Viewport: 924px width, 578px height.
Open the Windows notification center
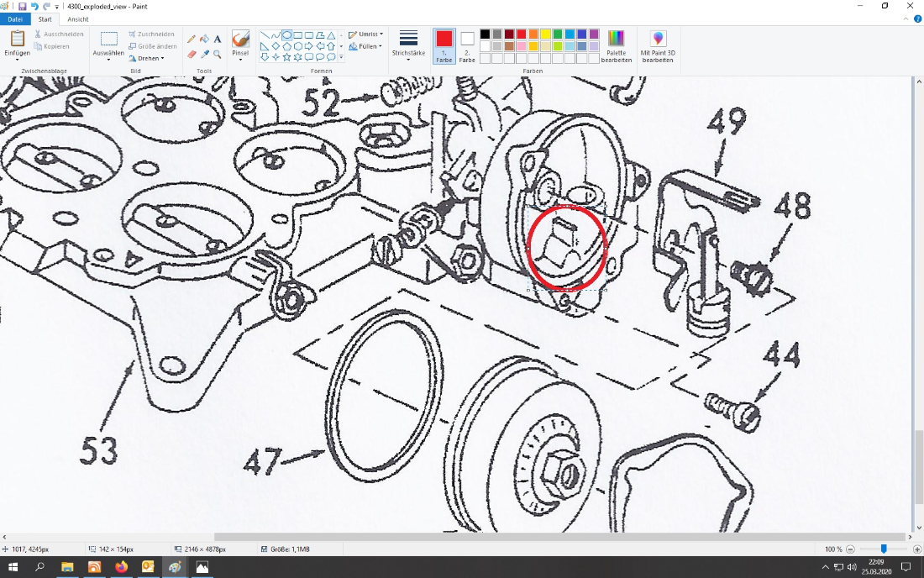point(906,567)
